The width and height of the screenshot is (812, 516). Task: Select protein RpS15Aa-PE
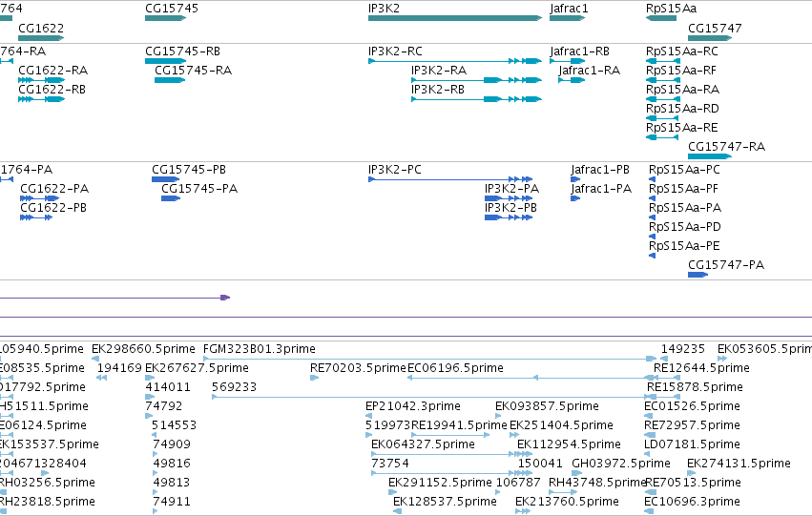(684, 246)
